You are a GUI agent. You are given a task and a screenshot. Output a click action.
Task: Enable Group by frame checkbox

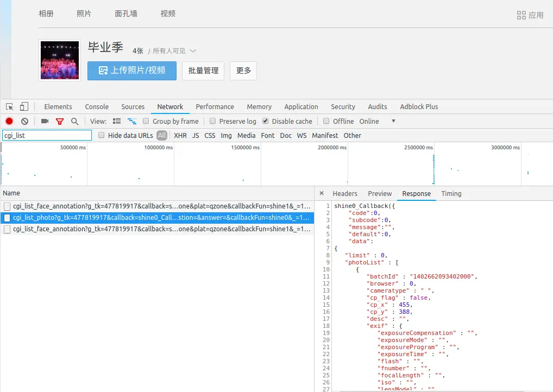coord(146,121)
